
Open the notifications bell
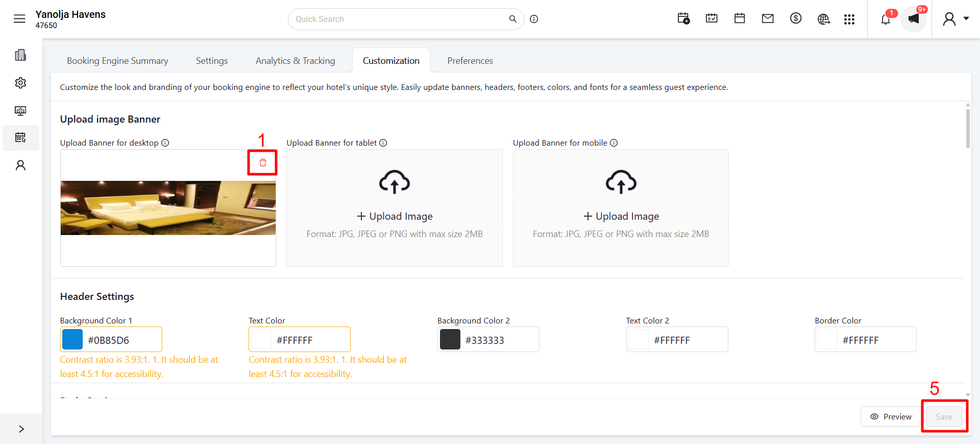(x=886, y=19)
